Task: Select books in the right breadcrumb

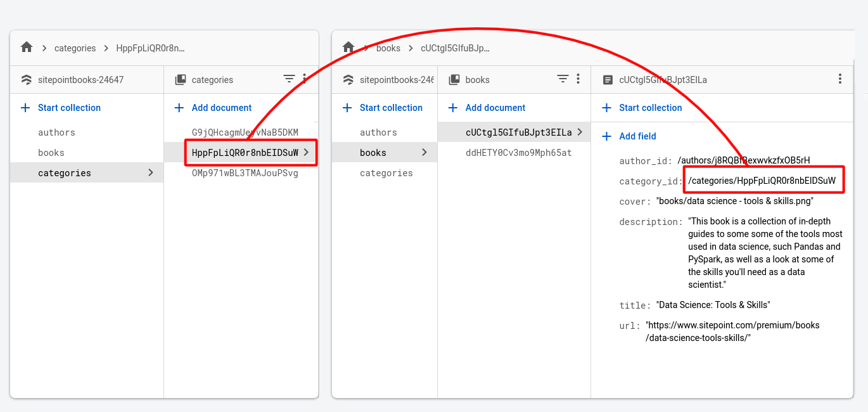Action: coord(388,48)
